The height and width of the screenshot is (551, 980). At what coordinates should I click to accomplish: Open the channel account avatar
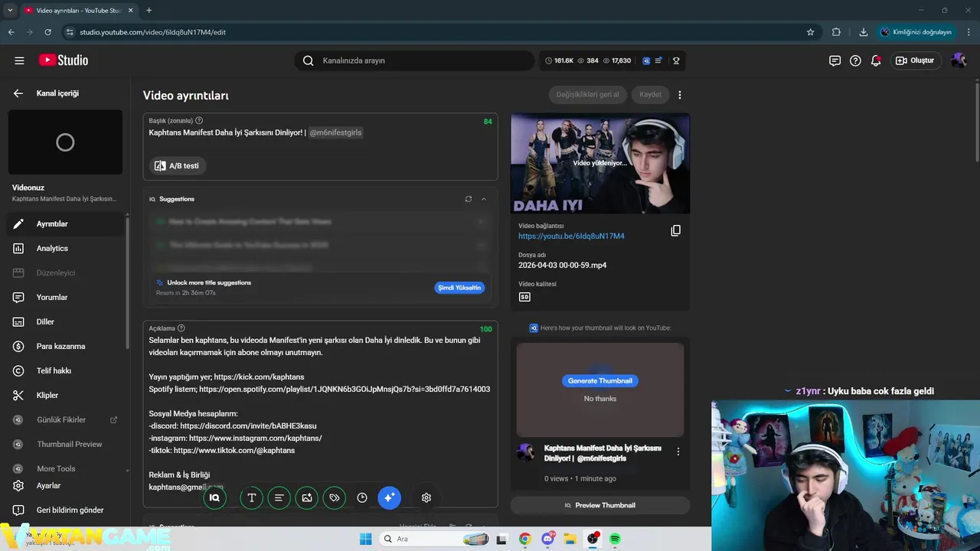pos(959,60)
